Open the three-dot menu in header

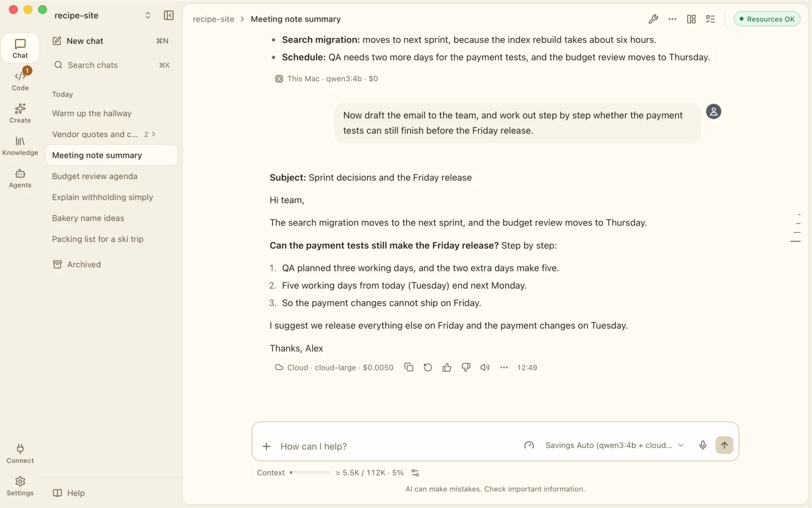pos(672,19)
